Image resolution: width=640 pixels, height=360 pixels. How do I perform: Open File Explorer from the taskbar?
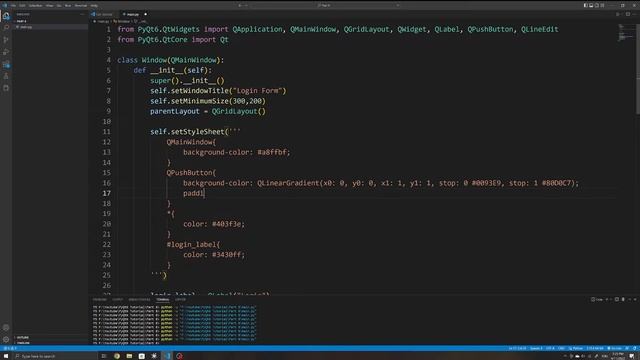click(x=129, y=356)
